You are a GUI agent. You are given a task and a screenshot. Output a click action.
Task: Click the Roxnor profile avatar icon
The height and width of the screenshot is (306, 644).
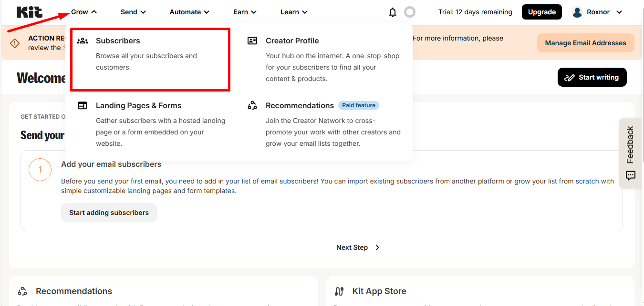point(577,12)
